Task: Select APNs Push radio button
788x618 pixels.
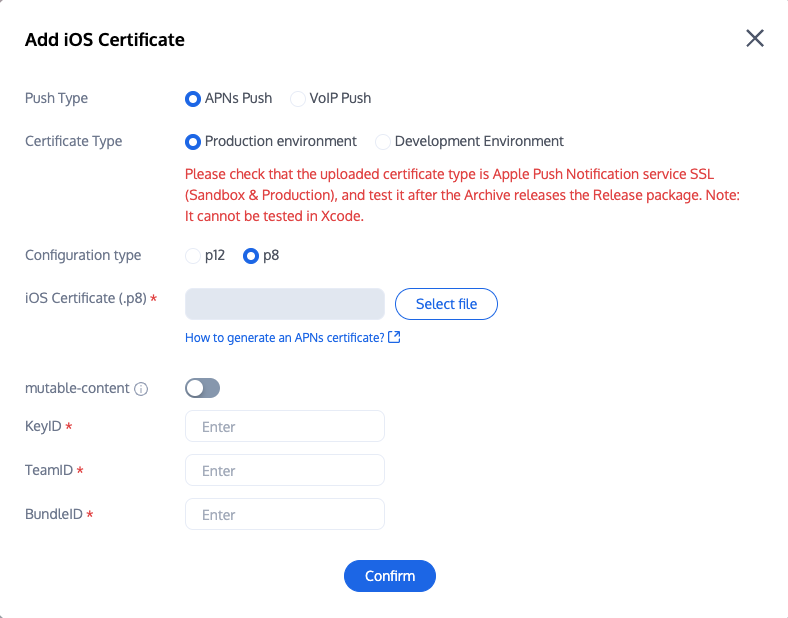Action: 193,98
